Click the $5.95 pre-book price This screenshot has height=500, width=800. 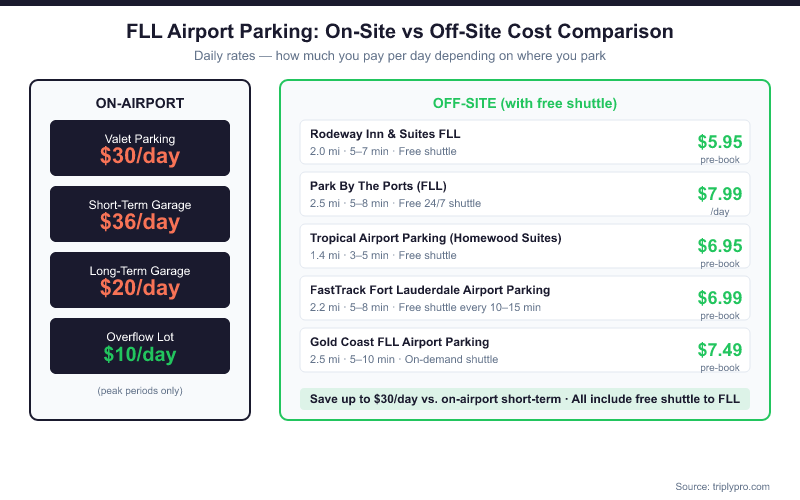[719, 142]
